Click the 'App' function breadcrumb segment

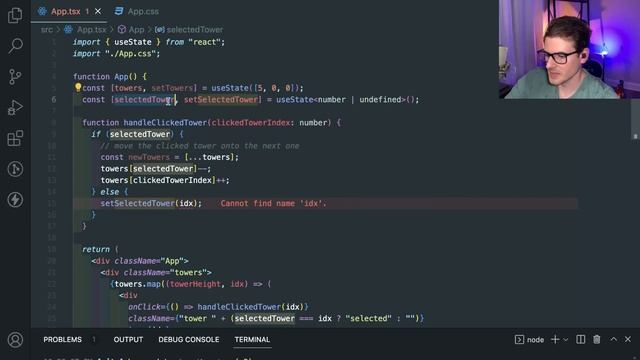click(x=136, y=30)
